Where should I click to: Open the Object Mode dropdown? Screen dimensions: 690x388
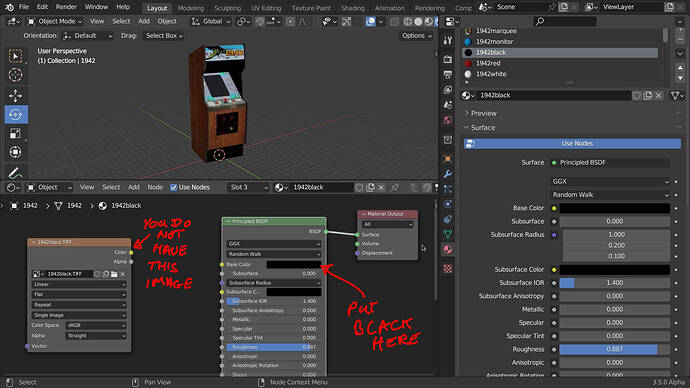tap(55, 21)
